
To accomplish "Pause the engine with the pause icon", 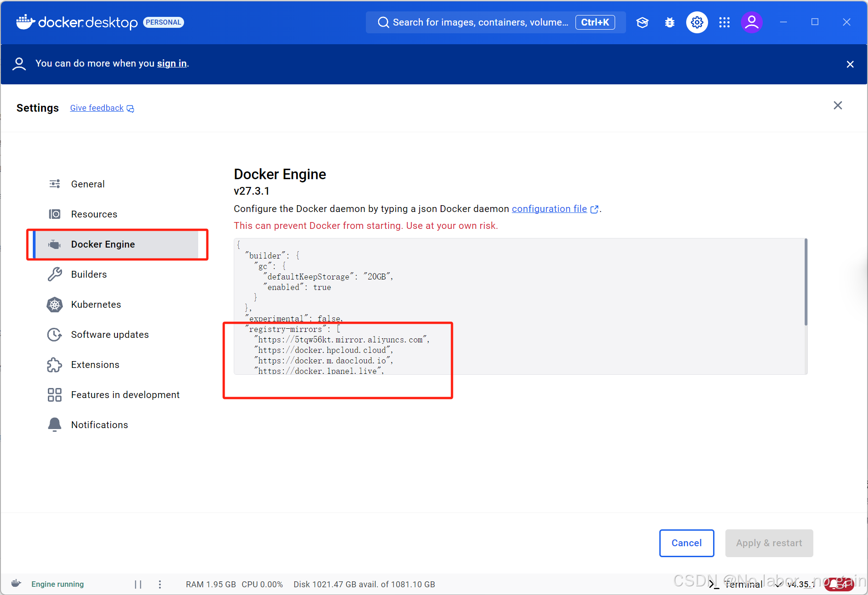I will pos(138,584).
